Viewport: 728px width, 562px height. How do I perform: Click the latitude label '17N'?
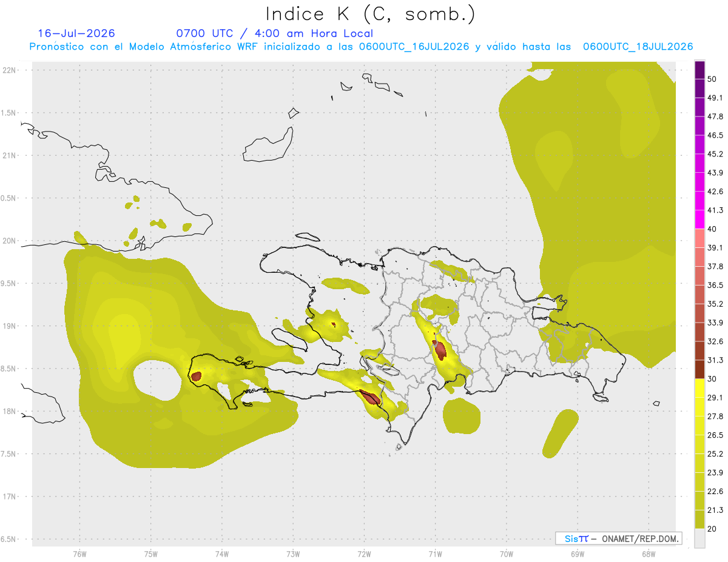(9, 497)
